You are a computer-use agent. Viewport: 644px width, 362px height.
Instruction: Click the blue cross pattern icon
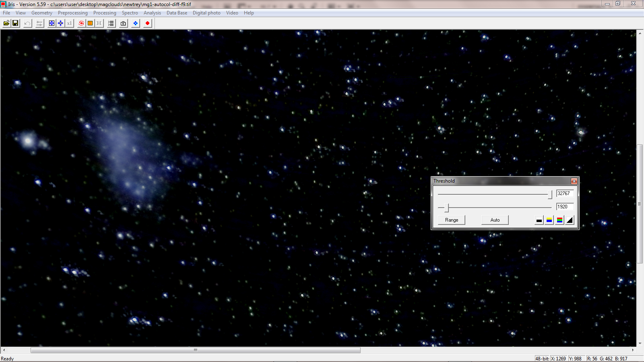click(136, 23)
